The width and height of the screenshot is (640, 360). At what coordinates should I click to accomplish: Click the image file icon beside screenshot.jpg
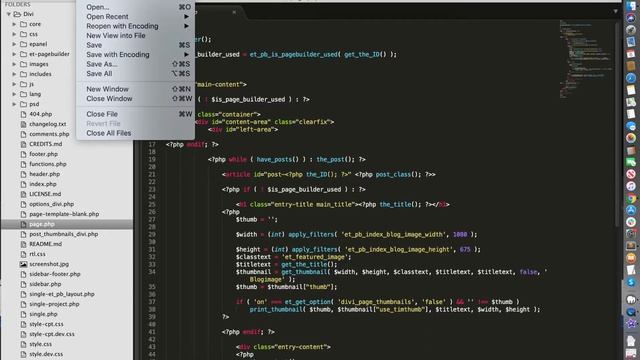(x=23, y=264)
